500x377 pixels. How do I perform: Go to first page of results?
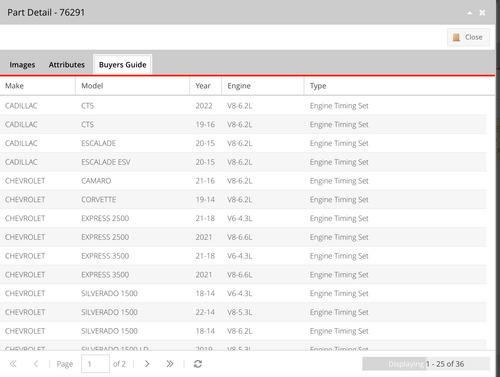(13, 364)
